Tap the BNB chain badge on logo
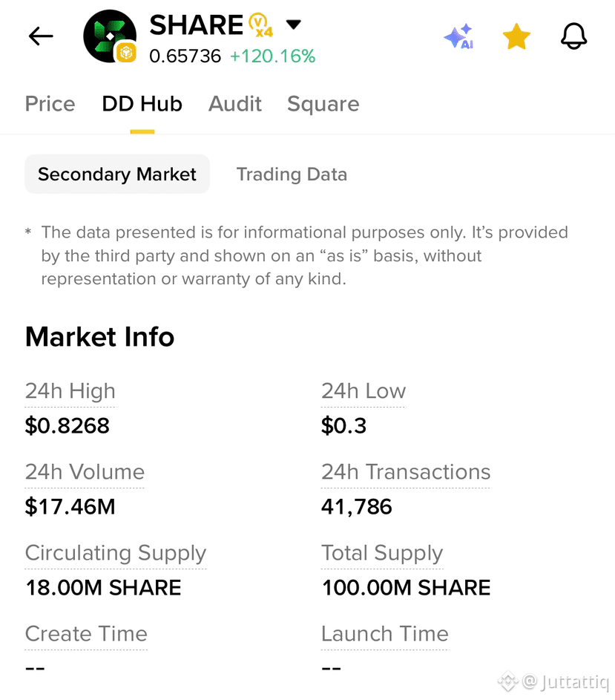The height and width of the screenshot is (700, 615). (126, 53)
